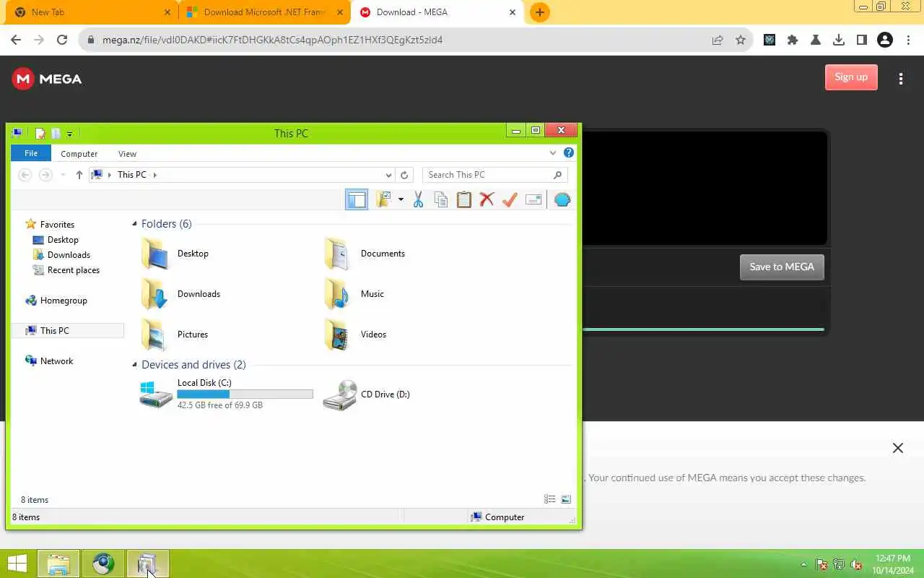Screen dimensions: 924x578
Task: Reload the MEGA page
Action: [62, 40]
